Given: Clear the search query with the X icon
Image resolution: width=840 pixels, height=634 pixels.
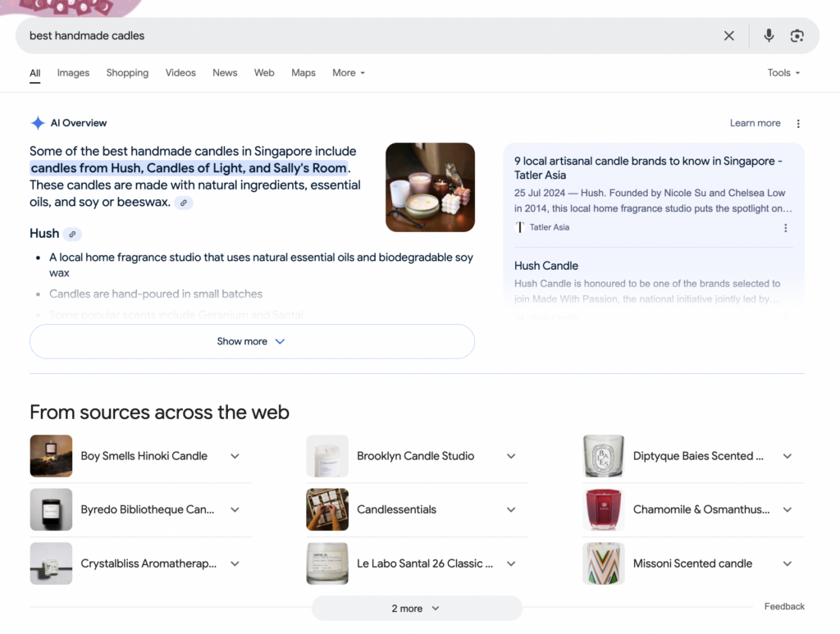Looking at the screenshot, I should (728, 36).
